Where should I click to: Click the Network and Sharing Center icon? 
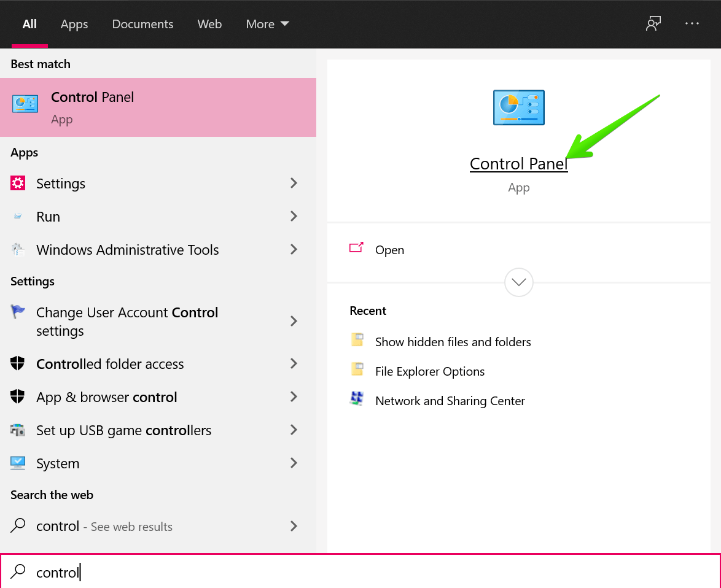tap(357, 398)
